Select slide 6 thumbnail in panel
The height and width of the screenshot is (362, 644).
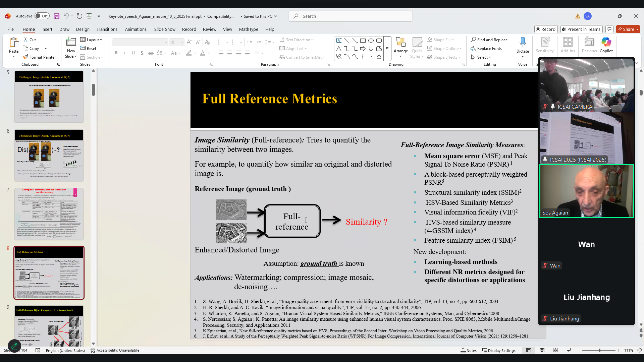point(49,155)
